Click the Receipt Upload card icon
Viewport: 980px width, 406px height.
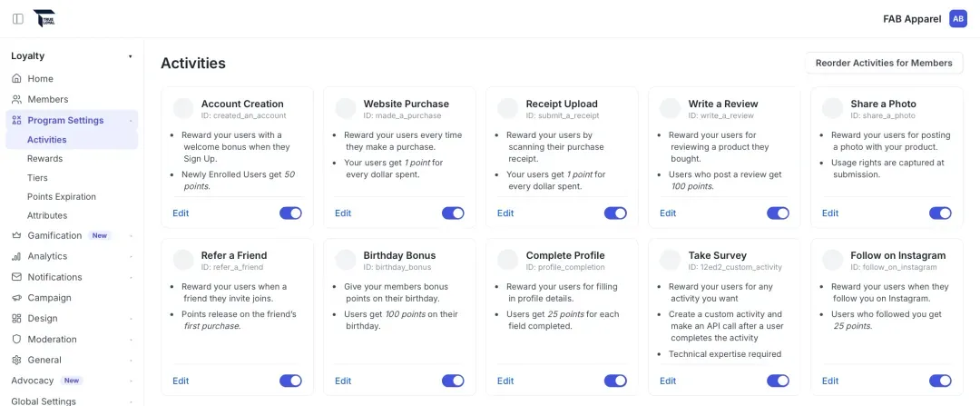click(x=507, y=108)
